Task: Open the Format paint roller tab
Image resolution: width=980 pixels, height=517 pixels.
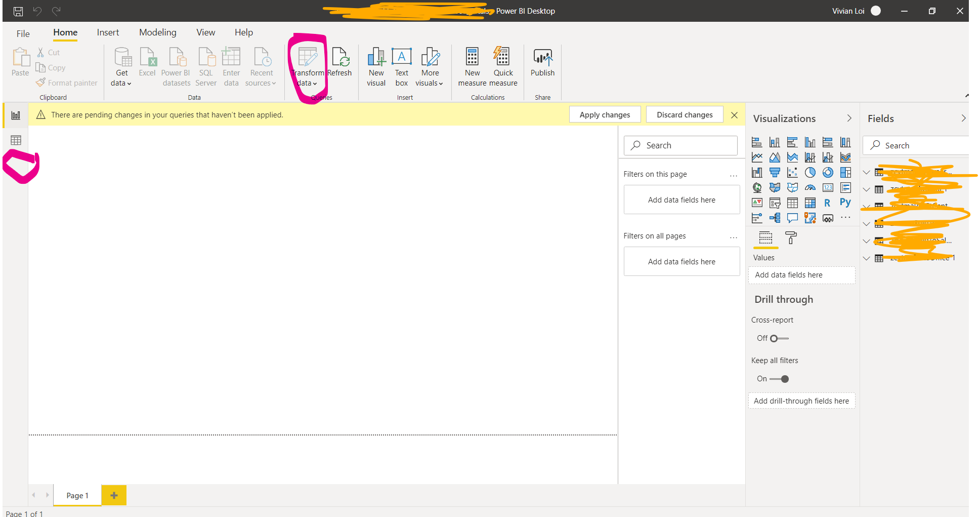Action: pyautogui.click(x=791, y=237)
